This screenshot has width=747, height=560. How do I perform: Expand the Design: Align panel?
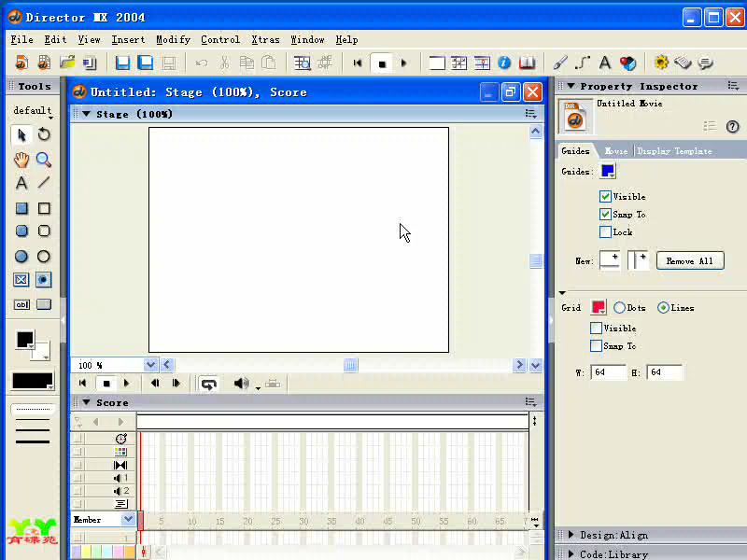(571, 535)
